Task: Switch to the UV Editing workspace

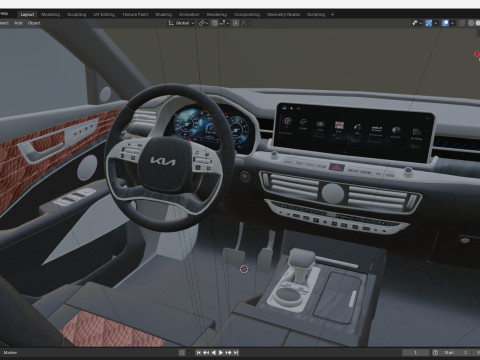Action: pyautogui.click(x=104, y=15)
